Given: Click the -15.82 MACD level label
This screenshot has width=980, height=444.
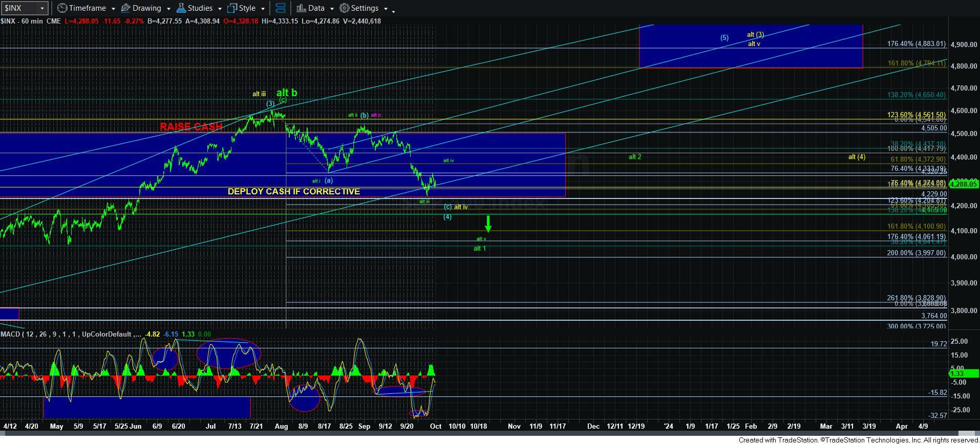Looking at the screenshot, I should click(x=938, y=392).
